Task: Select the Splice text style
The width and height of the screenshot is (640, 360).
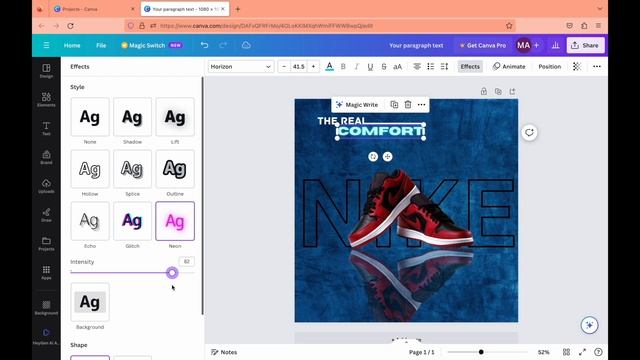Action: point(132,169)
